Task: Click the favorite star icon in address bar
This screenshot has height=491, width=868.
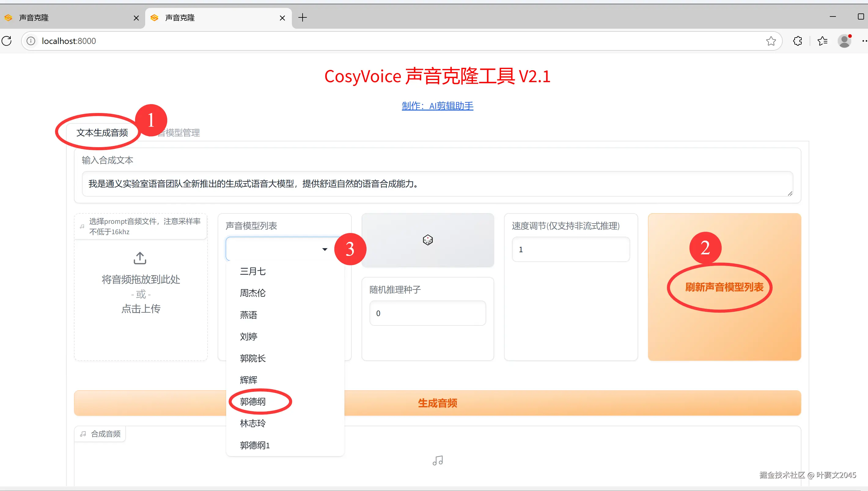Action: [771, 41]
